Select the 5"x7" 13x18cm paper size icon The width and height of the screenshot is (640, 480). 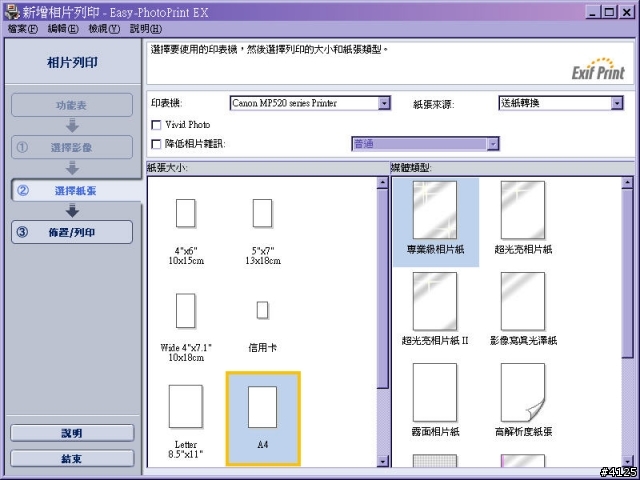point(262,213)
